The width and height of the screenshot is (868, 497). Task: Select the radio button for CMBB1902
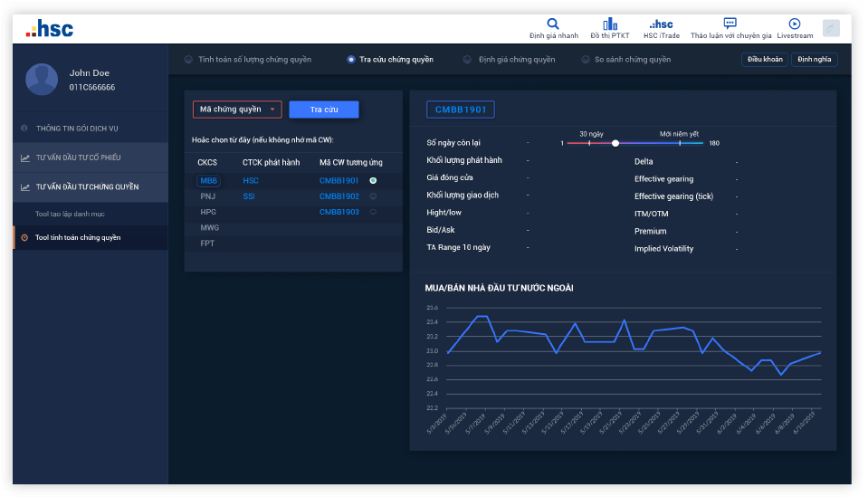[373, 196]
